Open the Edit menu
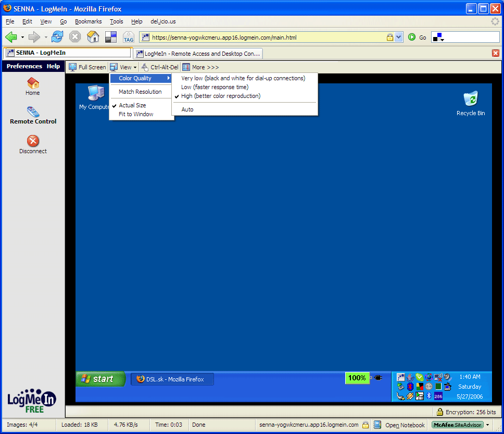Screen dimensions: 504x434 point(27,21)
